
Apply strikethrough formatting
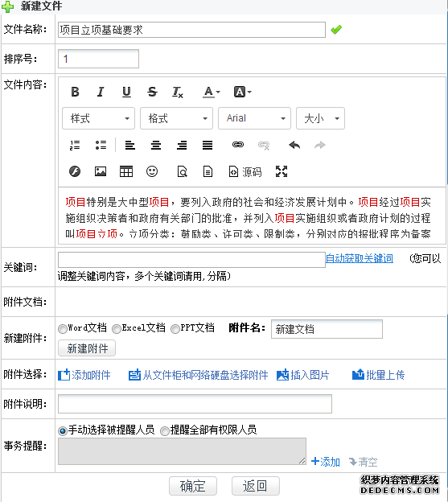(152, 92)
